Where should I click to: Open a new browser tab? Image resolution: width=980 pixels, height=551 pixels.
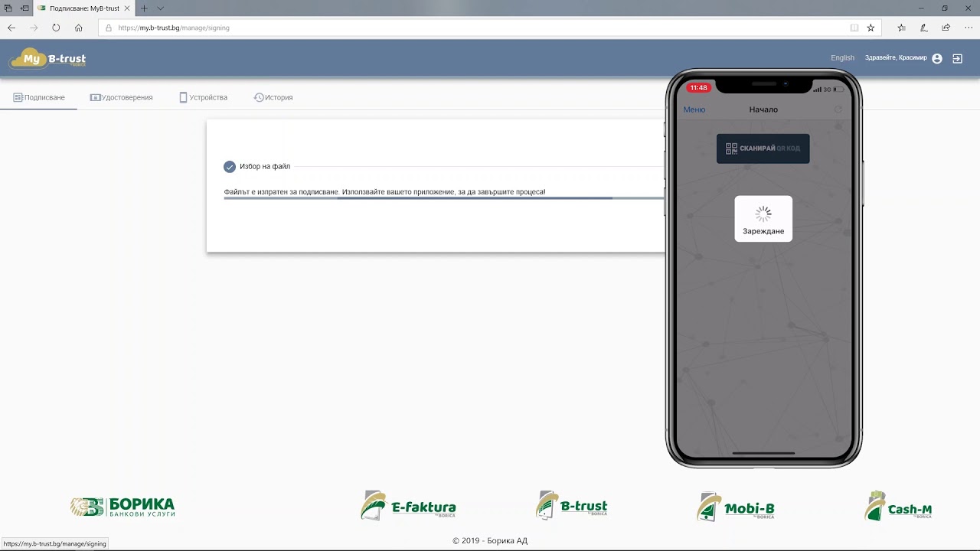[144, 8]
